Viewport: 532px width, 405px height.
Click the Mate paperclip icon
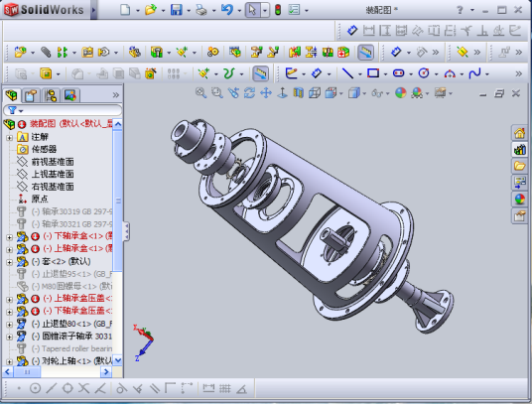click(46, 52)
